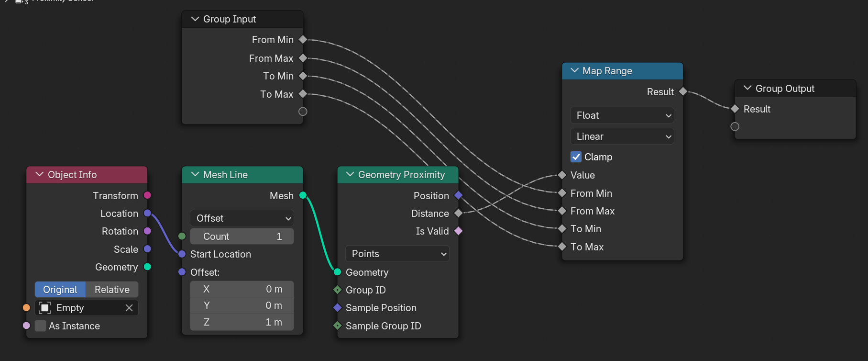This screenshot has width=868, height=361.
Task: Select the Group Input node title
Action: pyautogui.click(x=230, y=19)
